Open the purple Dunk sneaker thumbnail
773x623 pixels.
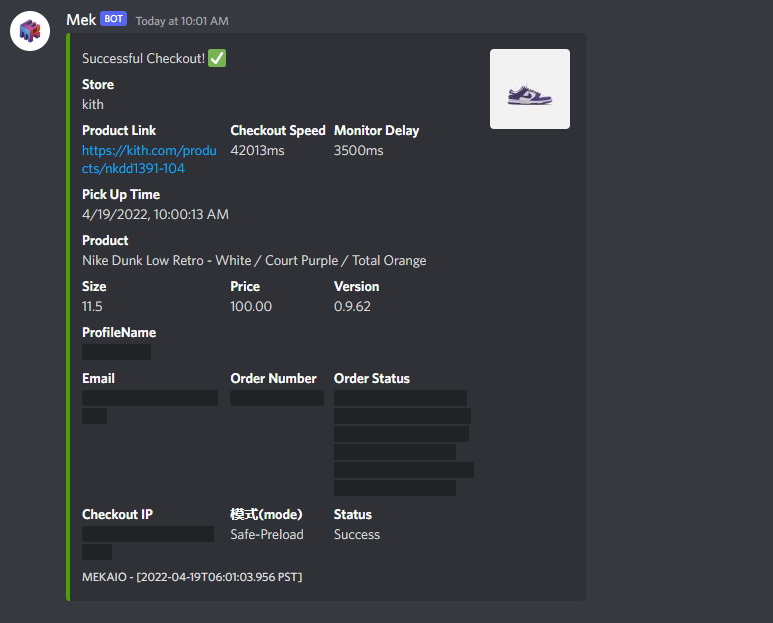530,89
